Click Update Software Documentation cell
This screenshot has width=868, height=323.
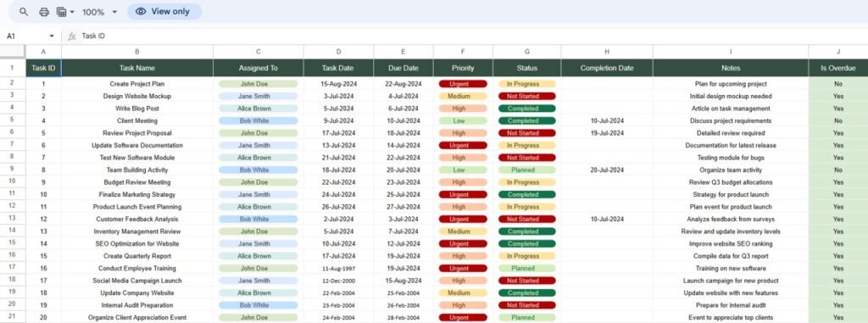point(137,146)
